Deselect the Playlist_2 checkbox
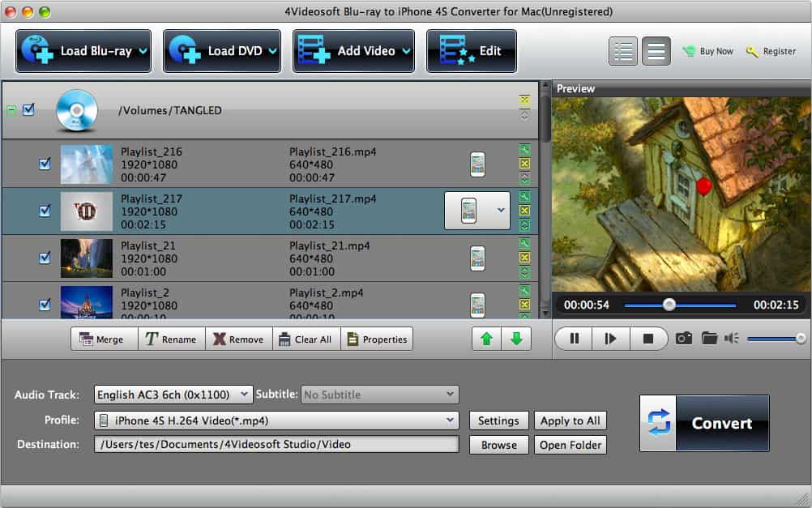Image resolution: width=812 pixels, height=508 pixels. click(45, 305)
